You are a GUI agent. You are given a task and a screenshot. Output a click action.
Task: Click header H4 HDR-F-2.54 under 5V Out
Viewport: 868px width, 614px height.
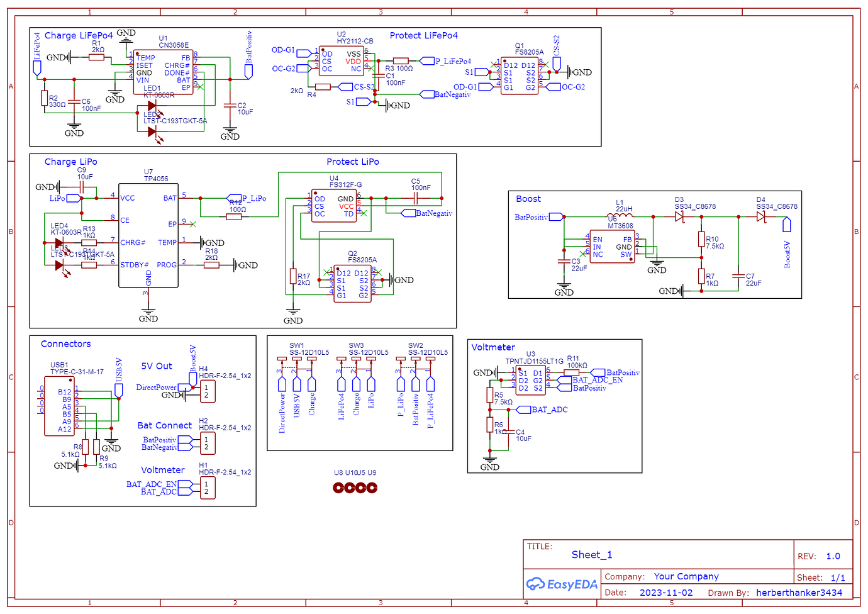pos(209,390)
